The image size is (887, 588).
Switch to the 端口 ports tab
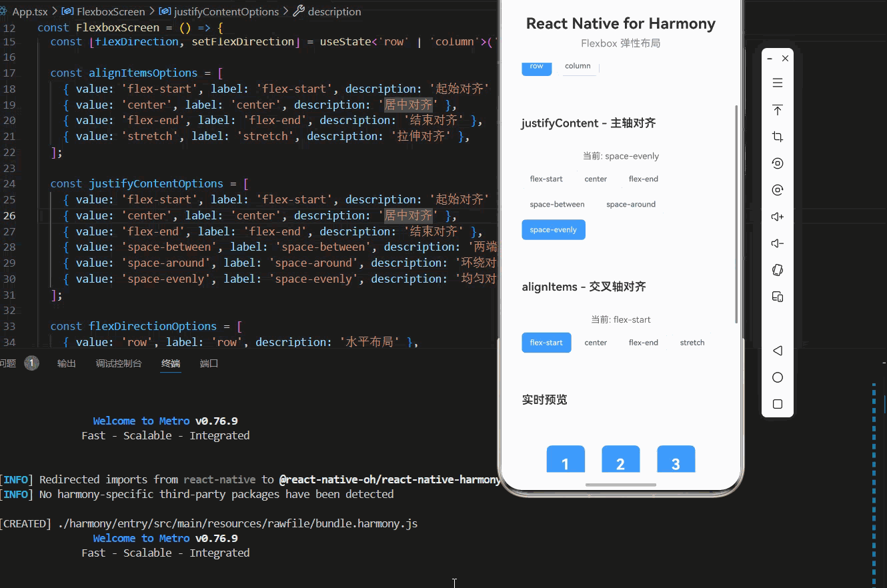[209, 363]
